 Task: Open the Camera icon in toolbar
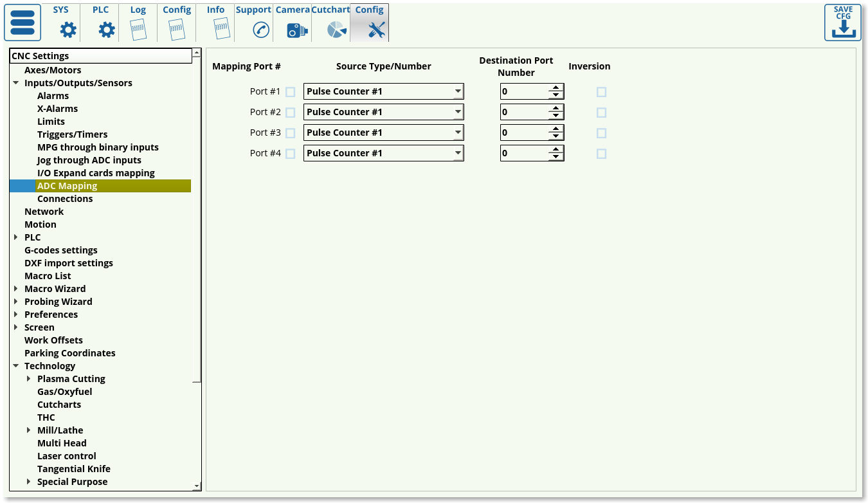296,30
